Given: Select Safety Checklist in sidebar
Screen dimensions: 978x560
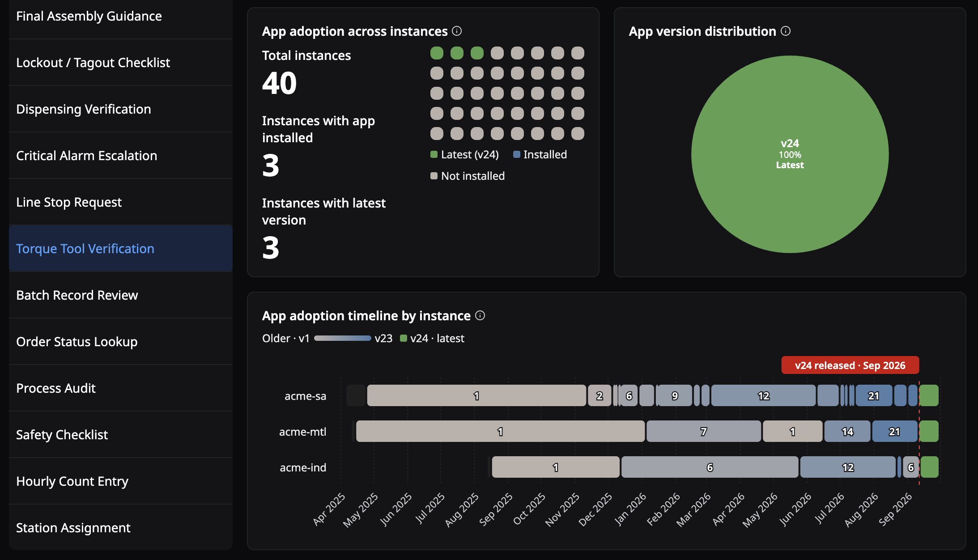Looking at the screenshot, I should tap(121, 435).
